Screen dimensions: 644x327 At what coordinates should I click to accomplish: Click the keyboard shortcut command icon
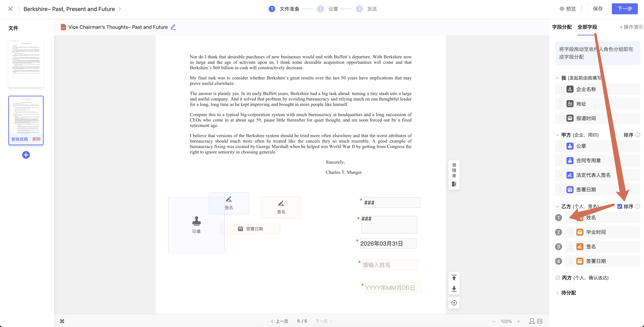point(62,321)
